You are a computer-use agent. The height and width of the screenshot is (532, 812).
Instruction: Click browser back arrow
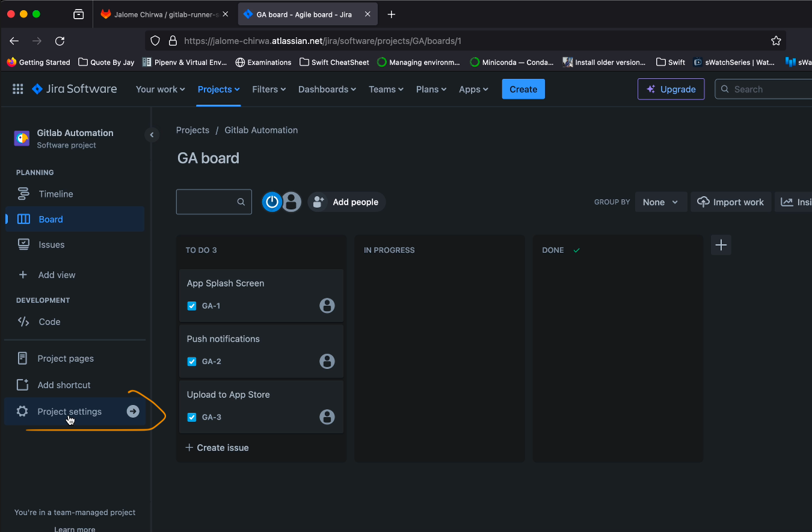(14, 41)
